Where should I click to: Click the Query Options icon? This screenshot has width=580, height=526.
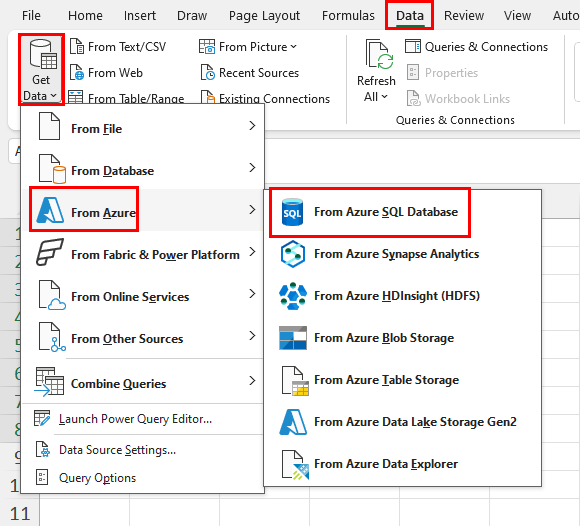[42, 477]
